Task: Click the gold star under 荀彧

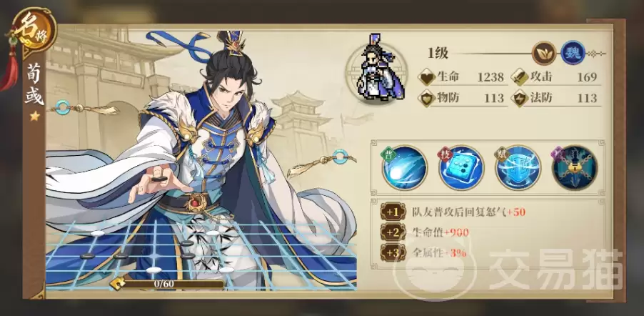Action: point(34,117)
